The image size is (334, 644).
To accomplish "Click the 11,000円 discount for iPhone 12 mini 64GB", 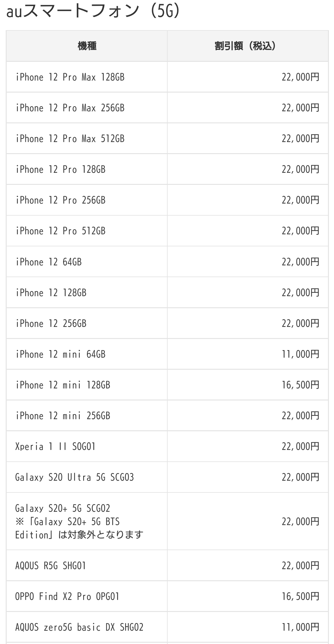I will pyautogui.click(x=300, y=355).
